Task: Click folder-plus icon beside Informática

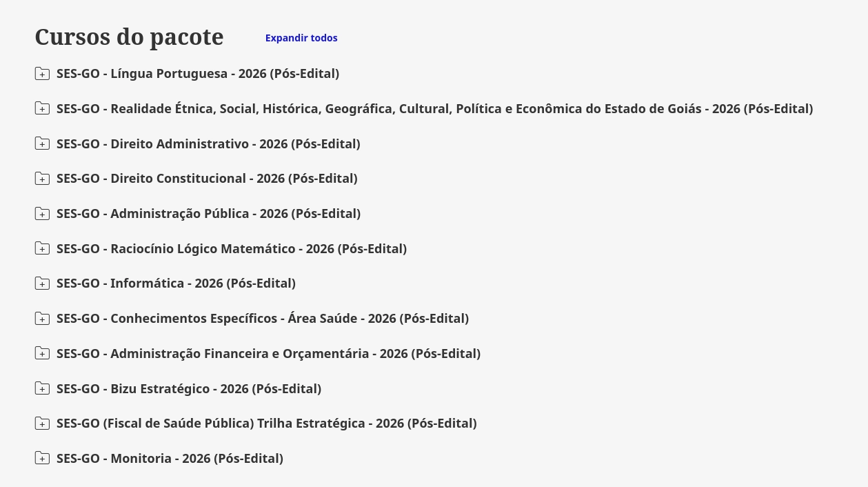Action: click(42, 284)
